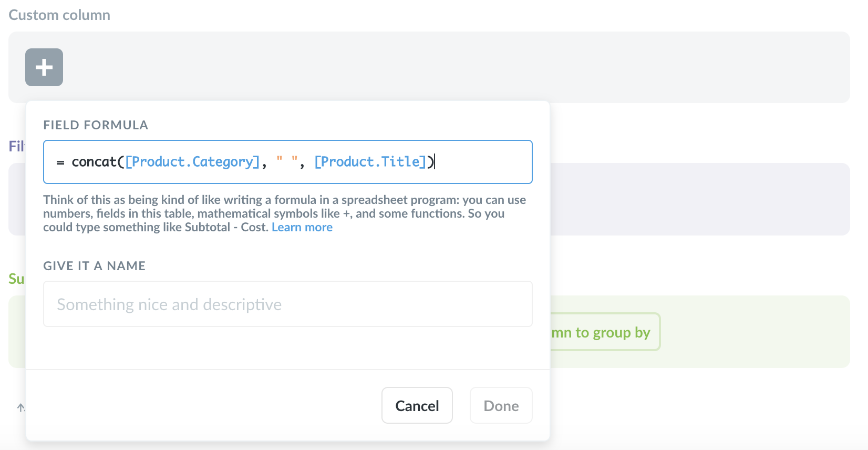Click the 'column to group by' button
Screen dimensions: 868x450
click(x=604, y=332)
